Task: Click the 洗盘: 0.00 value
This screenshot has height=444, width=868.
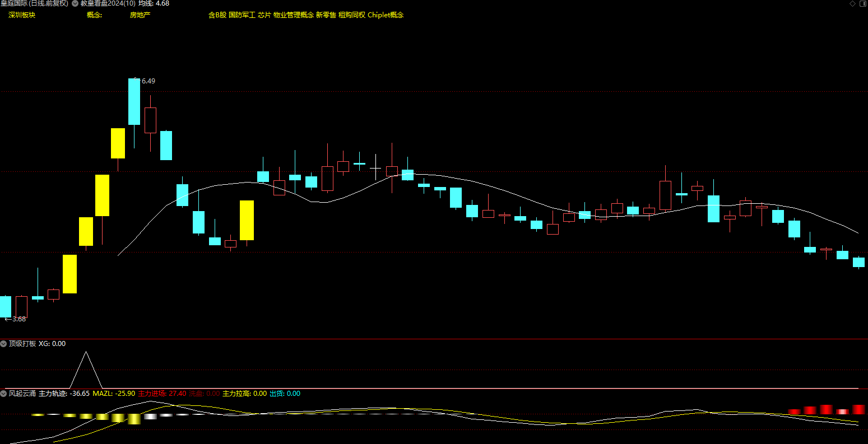Action: [205, 394]
